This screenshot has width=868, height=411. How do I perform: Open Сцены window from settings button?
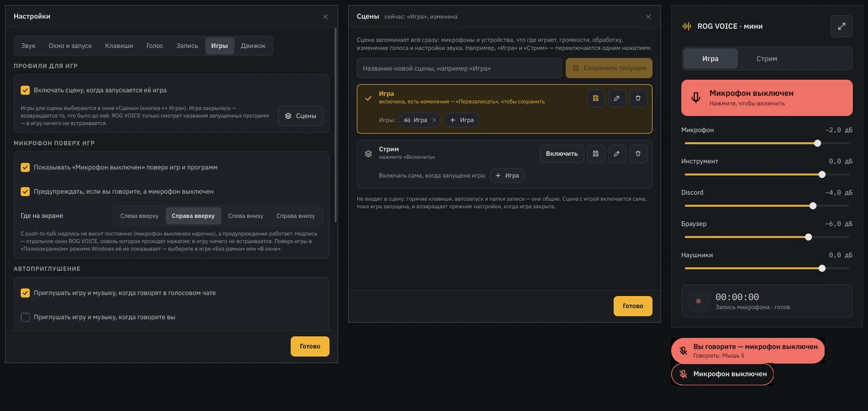point(301,116)
